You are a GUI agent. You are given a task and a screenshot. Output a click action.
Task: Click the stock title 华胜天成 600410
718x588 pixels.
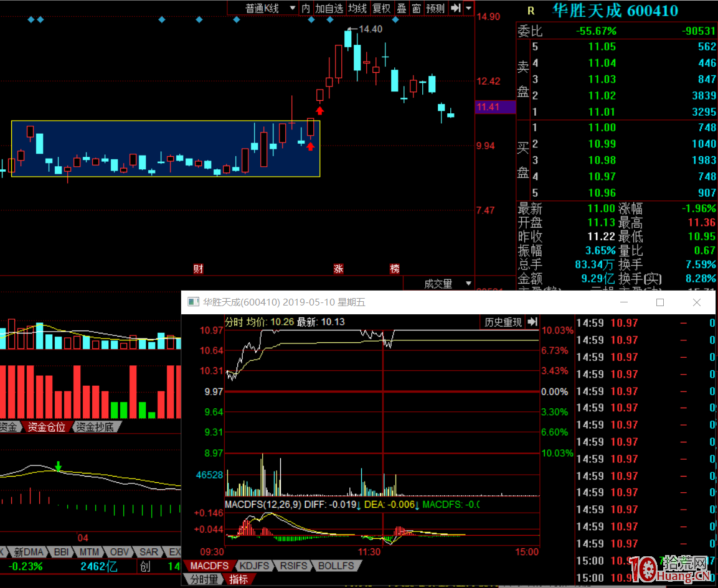615,11
